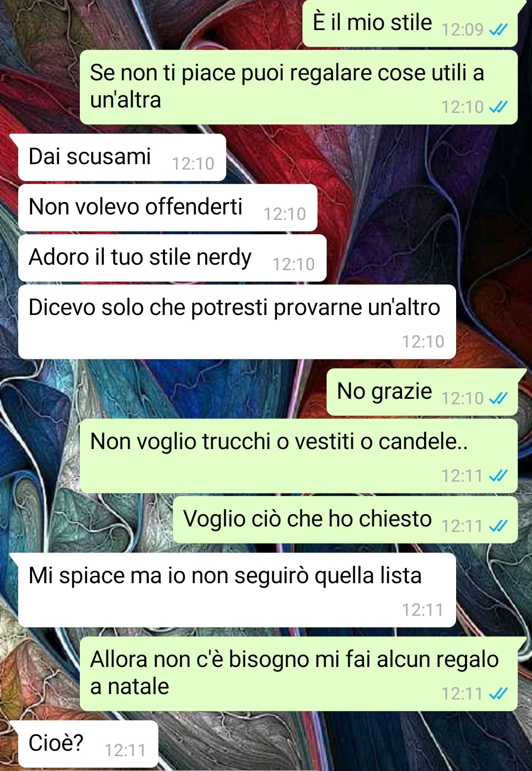Tap the 'Non volevo offenderti' bubble
The width and height of the screenshot is (532, 771).
pyautogui.click(x=167, y=208)
